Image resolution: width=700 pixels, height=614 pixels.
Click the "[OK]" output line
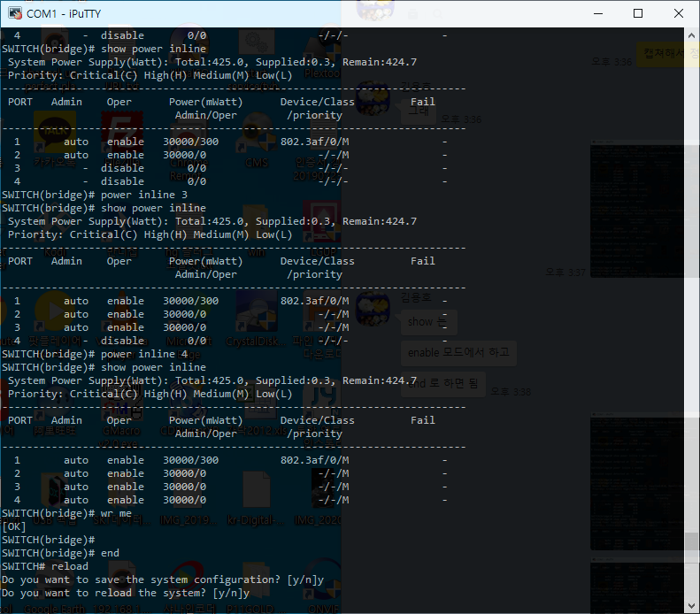coord(14,526)
